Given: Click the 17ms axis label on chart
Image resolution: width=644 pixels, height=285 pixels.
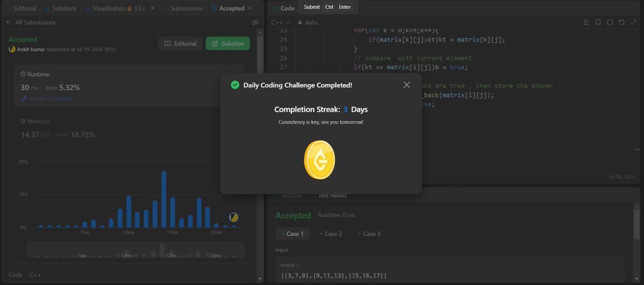Looking at the screenshot, I should pos(172,232).
